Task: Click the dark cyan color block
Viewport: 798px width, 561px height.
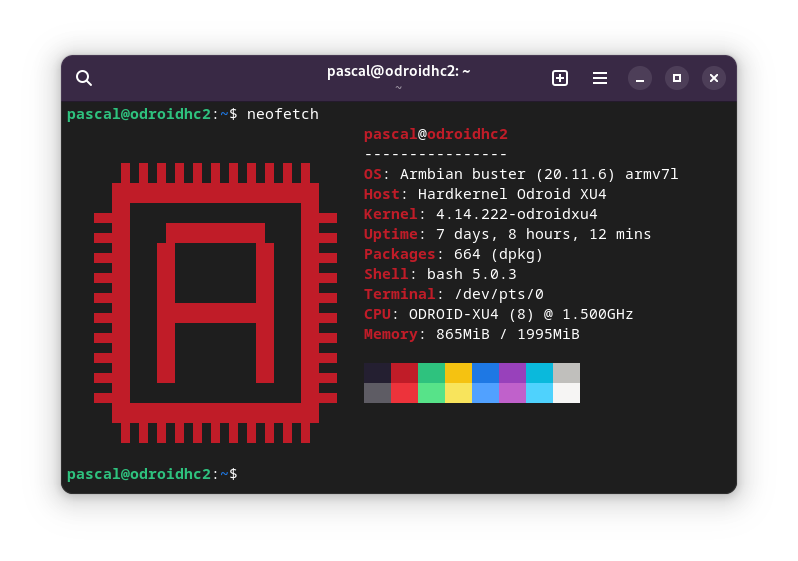Action: 539,373
